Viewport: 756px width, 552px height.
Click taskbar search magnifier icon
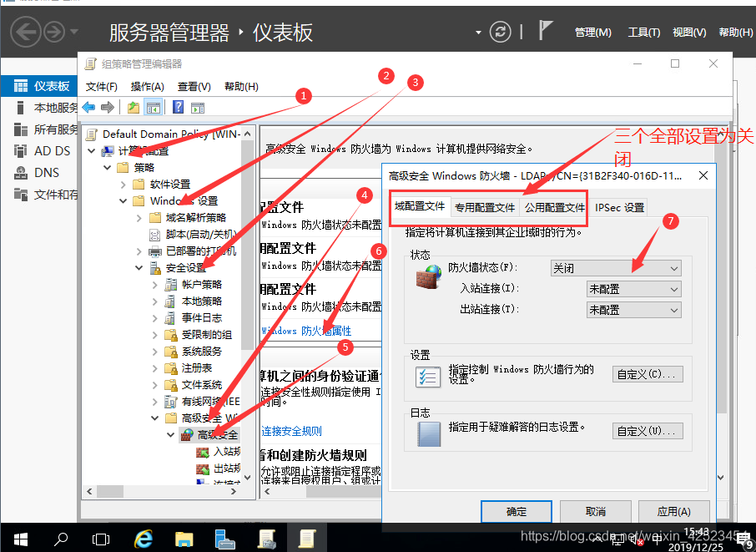61,539
